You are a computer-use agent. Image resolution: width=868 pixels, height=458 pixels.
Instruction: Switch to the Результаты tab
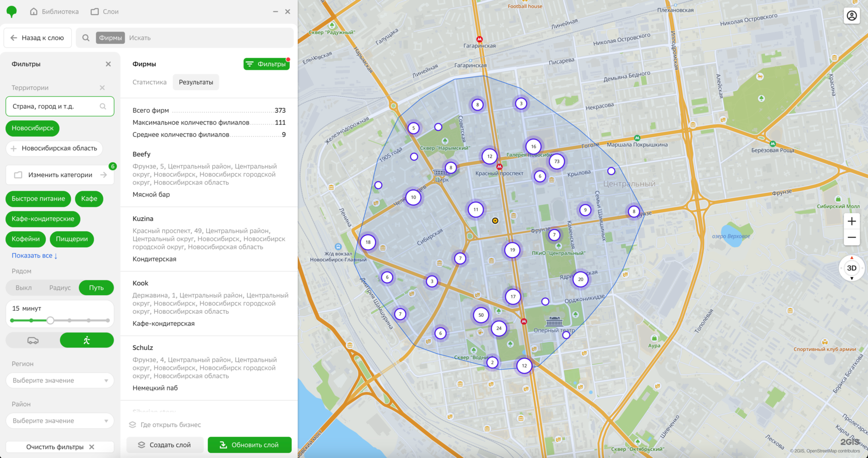coord(196,82)
